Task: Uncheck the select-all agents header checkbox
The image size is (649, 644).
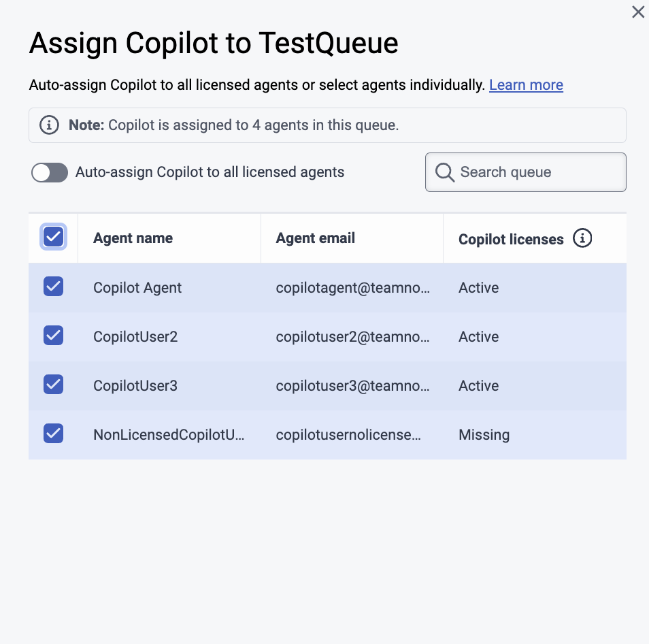Action: point(53,237)
